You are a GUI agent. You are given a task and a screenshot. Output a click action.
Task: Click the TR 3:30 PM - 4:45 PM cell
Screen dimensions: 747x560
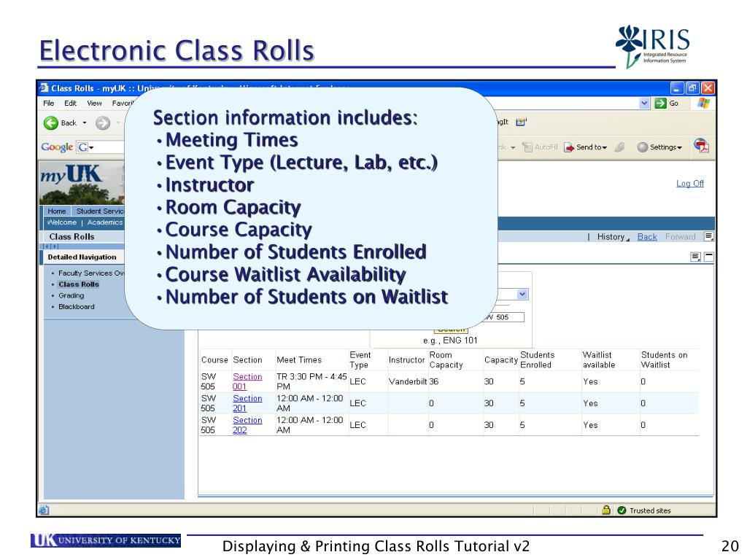pyautogui.click(x=311, y=381)
